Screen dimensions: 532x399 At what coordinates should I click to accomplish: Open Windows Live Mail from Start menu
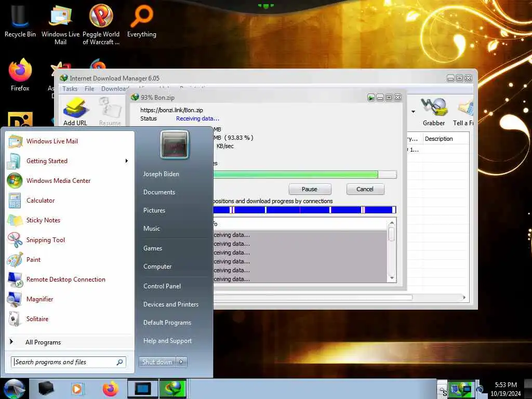click(x=70, y=141)
